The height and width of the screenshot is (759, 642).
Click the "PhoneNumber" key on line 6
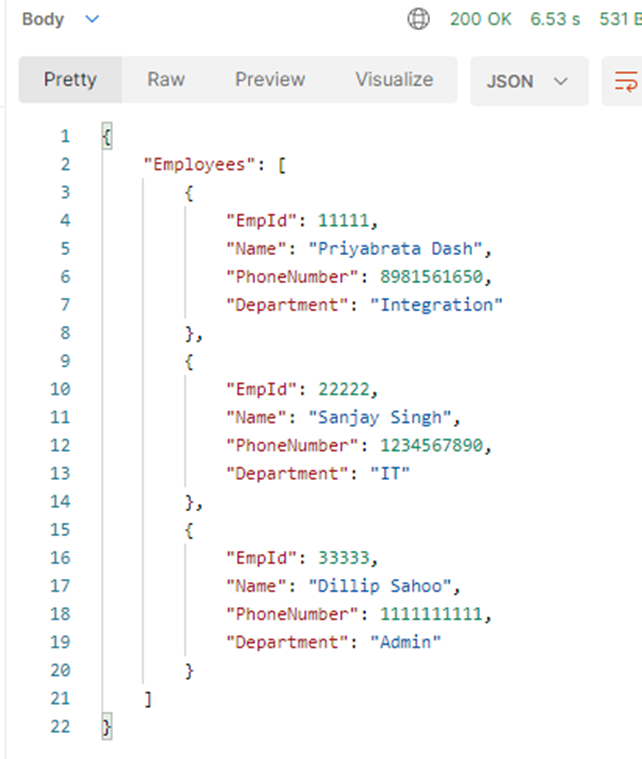click(292, 277)
